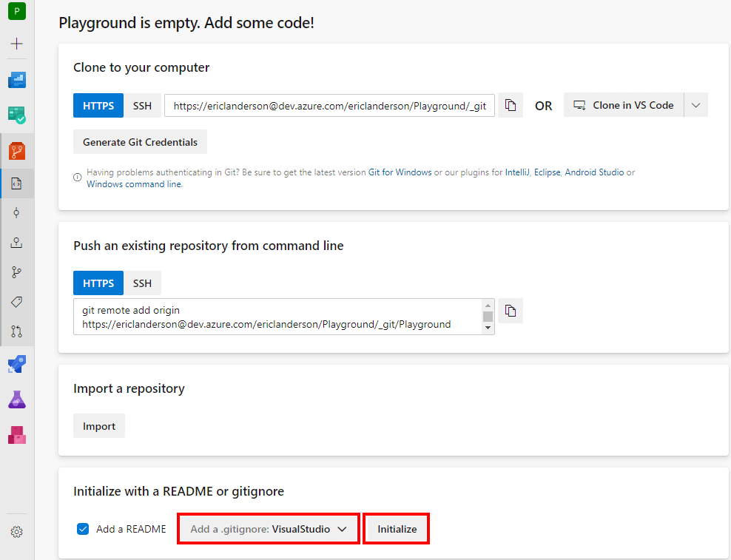Click the clone URL text field
This screenshot has width=731, height=560.
point(329,105)
